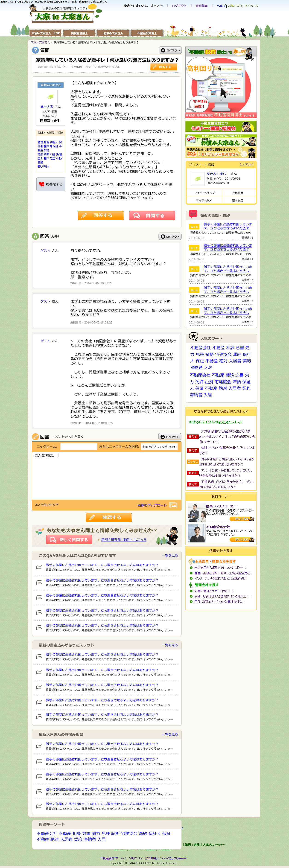This screenshot has width=289, height=868.
Task: Open the 投稿履歴 profile menu item
Action: 237,193
